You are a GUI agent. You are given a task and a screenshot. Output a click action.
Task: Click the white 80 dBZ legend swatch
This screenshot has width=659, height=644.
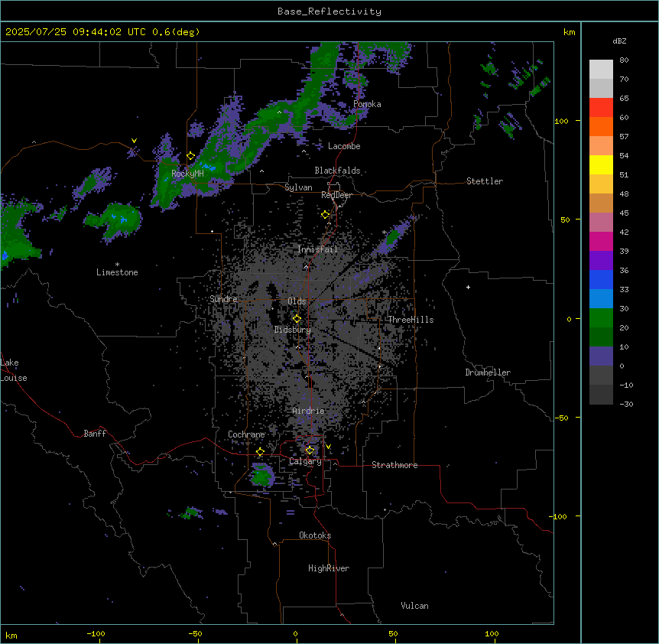pos(601,70)
